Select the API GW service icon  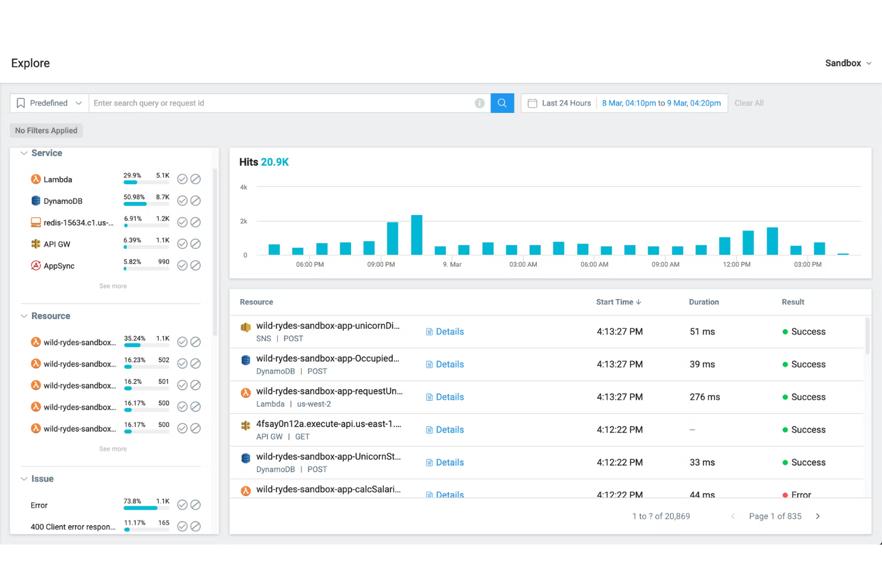pos(35,244)
